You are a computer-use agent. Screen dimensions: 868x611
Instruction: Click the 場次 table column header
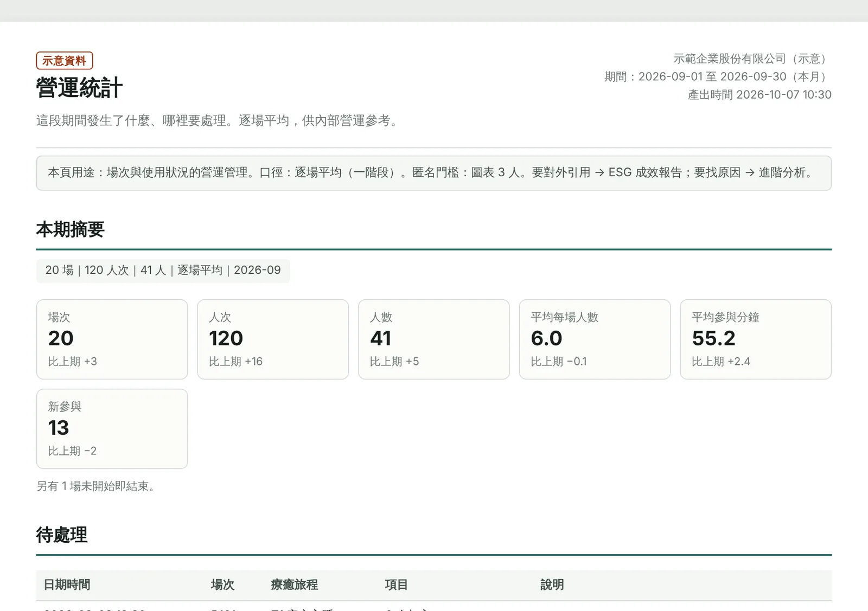pos(222,585)
